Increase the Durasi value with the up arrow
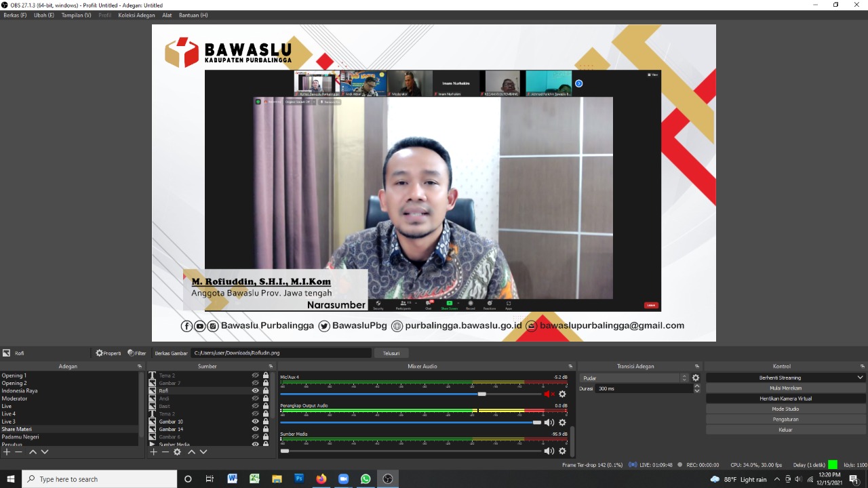This screenshot has height=488, width=868. 697,386
